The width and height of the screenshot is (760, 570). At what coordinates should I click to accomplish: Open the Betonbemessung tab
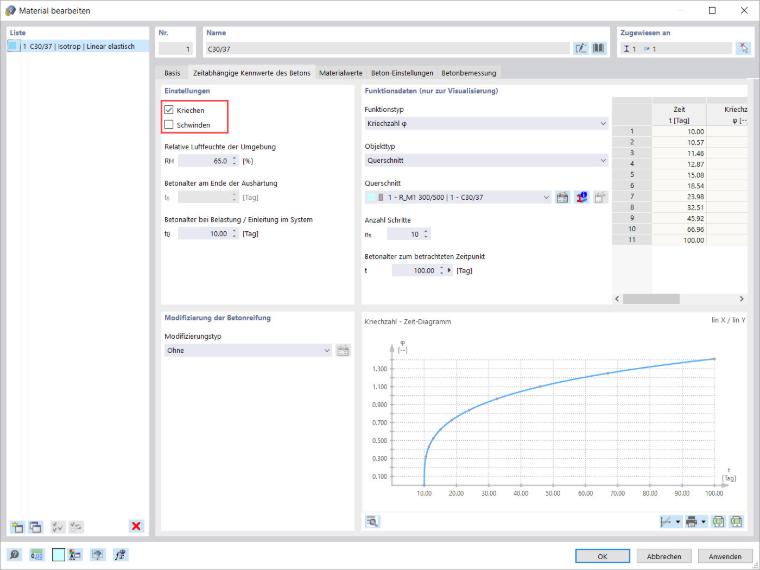tap(469, 73)
